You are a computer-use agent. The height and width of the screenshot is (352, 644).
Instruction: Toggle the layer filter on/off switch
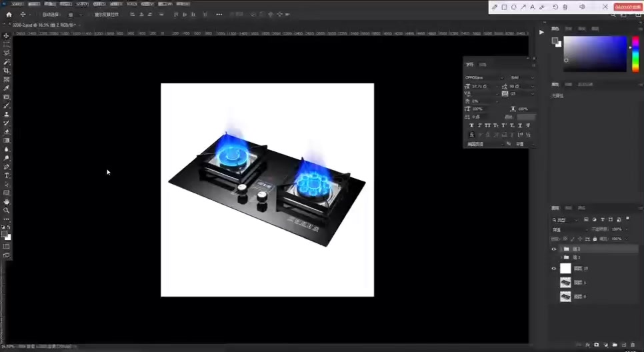(x=627, y=219)
